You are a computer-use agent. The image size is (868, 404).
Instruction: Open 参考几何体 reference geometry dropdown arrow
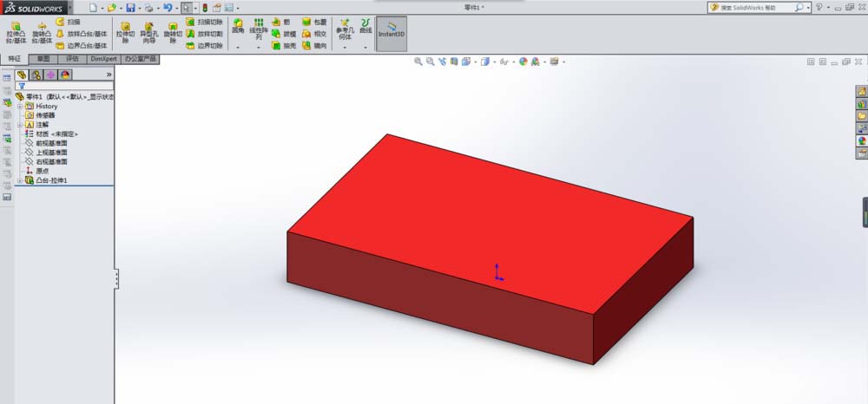click(x=345, y=48)
